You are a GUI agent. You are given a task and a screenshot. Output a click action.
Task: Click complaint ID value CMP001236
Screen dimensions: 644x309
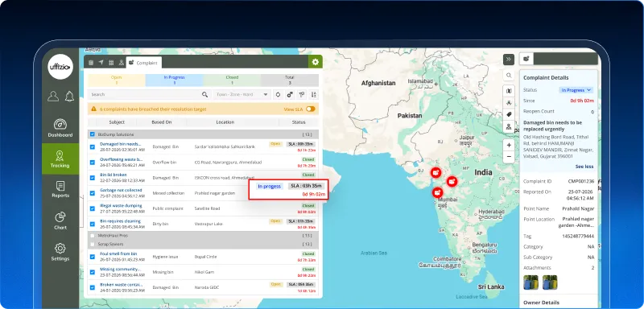[x=581, y=181]
